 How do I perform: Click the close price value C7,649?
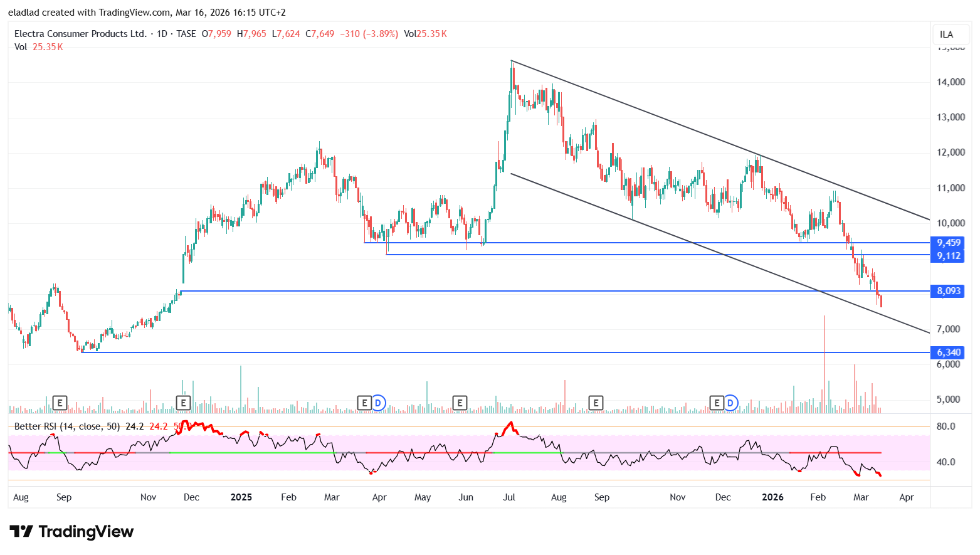320,34
